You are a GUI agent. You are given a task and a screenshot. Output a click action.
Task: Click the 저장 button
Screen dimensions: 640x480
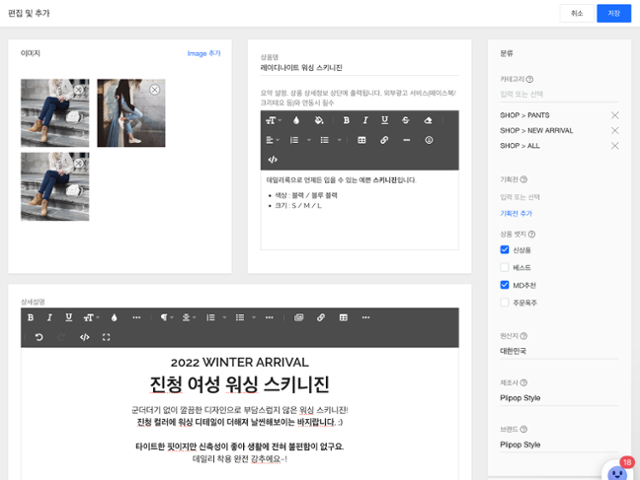point(614,13)
